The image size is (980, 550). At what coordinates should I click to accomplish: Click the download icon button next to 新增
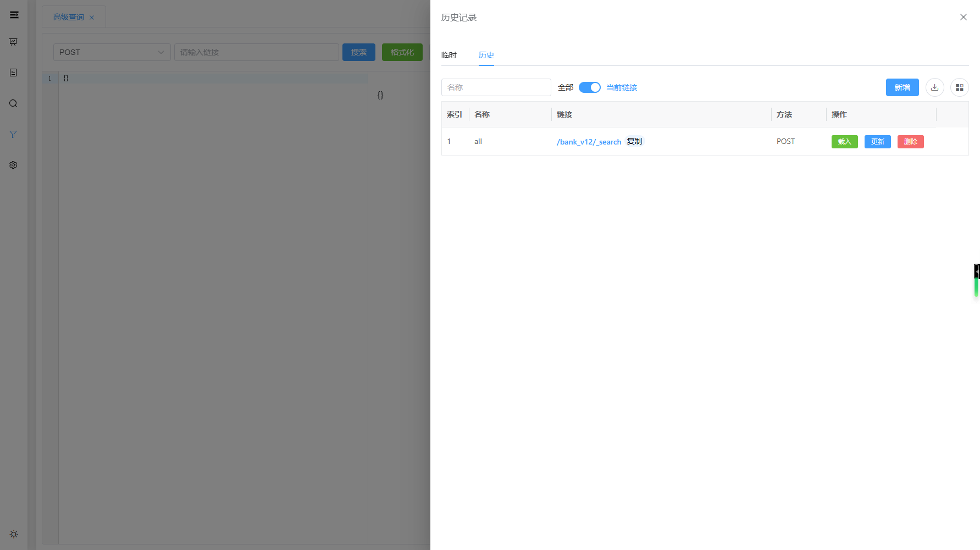click(934, 87)
